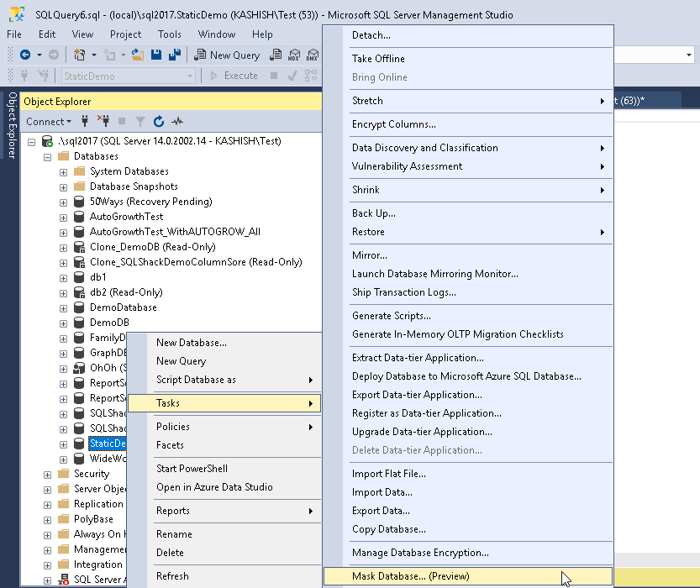Click the Execute button in toolbar
Image resolution: width=700 pixels, height=588 pixels.
pos(234,76)
